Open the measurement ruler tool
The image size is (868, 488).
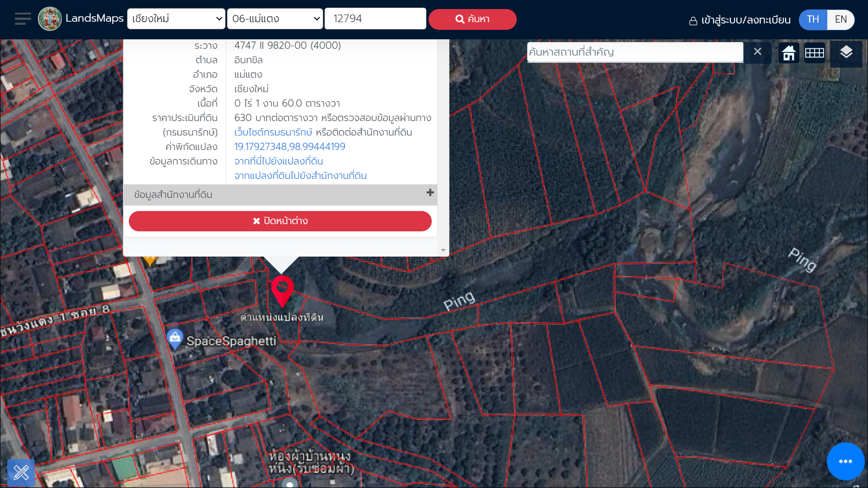pyautogui.click(x=21, y=473)
